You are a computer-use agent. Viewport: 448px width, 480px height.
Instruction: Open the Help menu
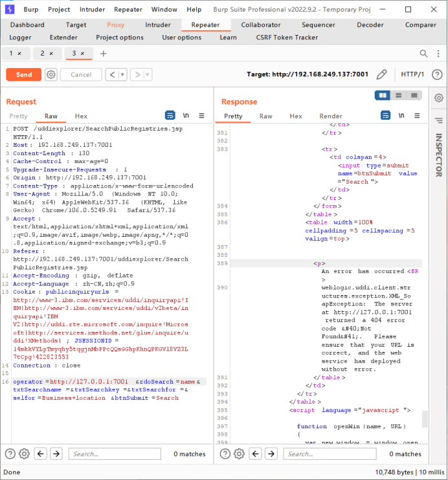194,10
